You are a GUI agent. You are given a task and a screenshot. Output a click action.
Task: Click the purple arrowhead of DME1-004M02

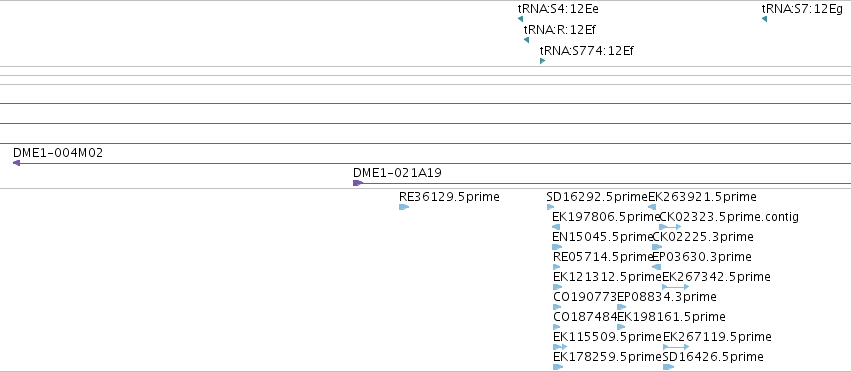click(16, 163)
